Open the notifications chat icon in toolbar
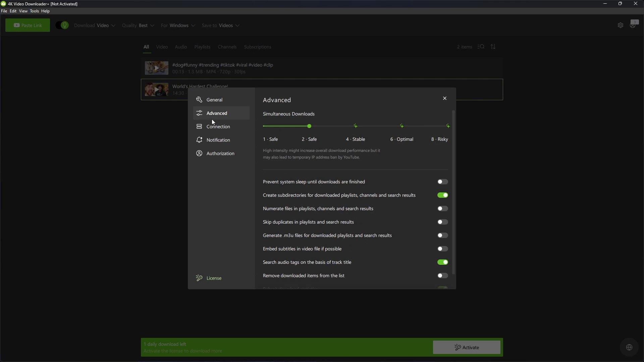This screenshot has width=644, height=362. (x=634, y=24)
